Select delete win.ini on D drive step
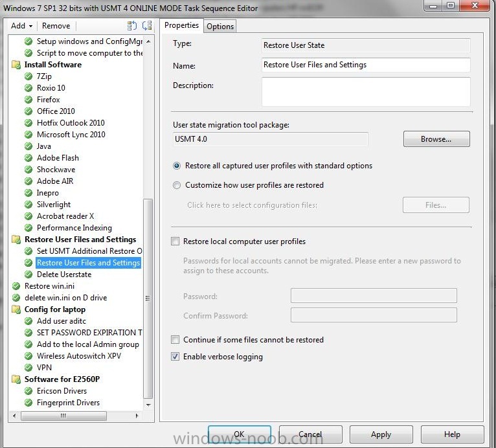 [x=66, y=298]
